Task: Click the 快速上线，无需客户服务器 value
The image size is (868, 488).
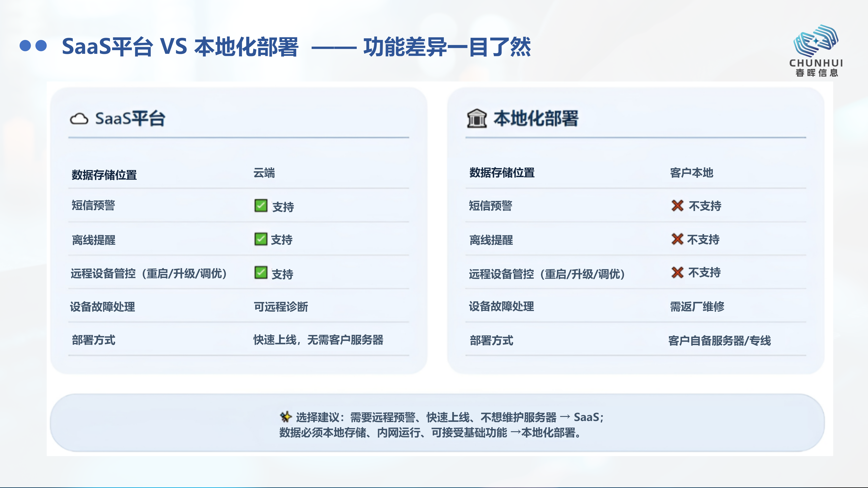Action: pyautogui.click(x=318, y=340)
